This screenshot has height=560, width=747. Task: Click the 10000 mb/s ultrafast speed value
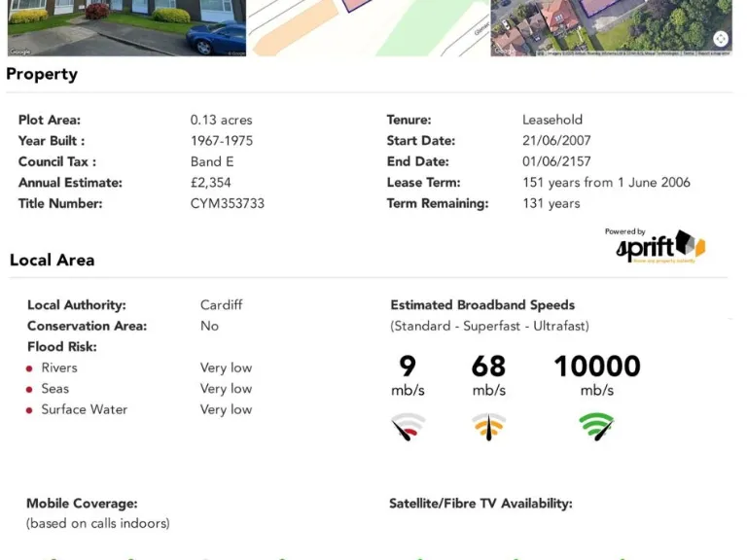click(596, 367)
